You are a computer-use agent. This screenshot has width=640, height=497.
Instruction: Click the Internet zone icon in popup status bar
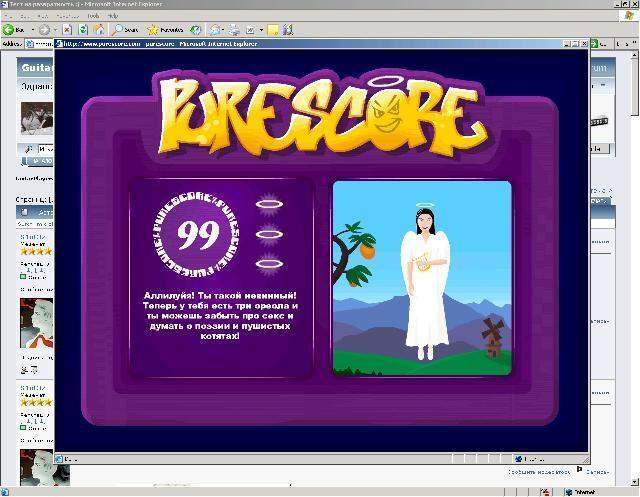coord(518,459)
